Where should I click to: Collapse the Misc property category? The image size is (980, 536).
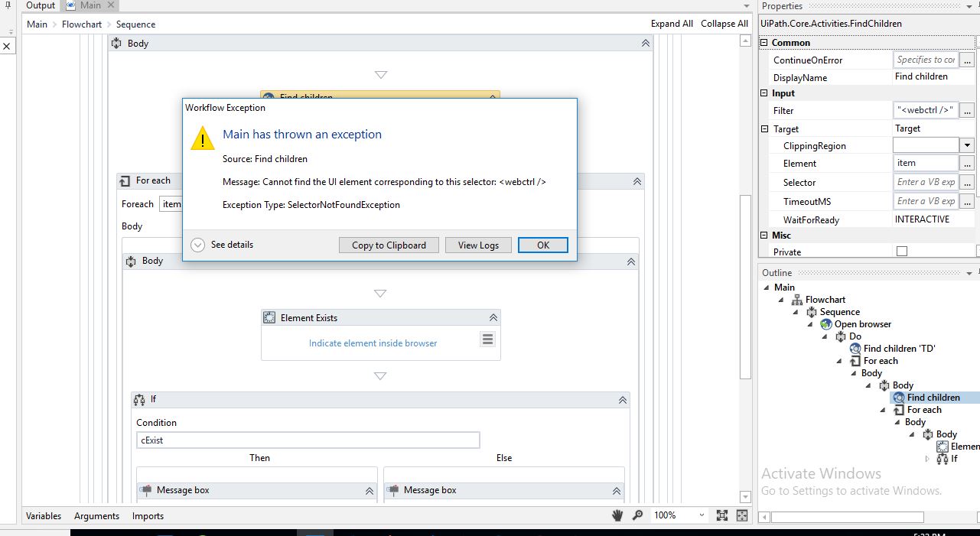763,236
